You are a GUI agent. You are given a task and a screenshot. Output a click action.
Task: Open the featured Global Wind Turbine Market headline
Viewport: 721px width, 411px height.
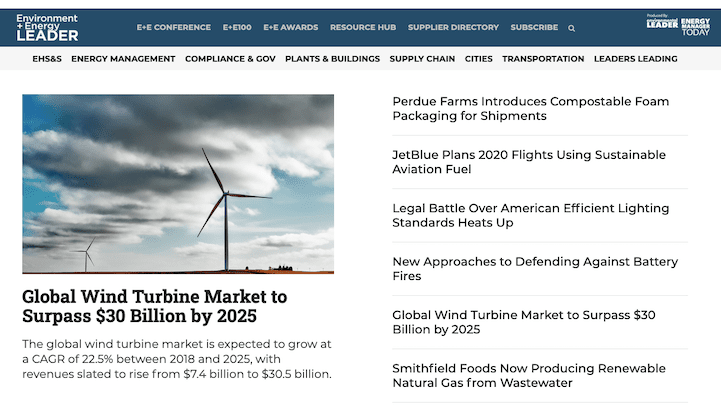pos(155,306)
